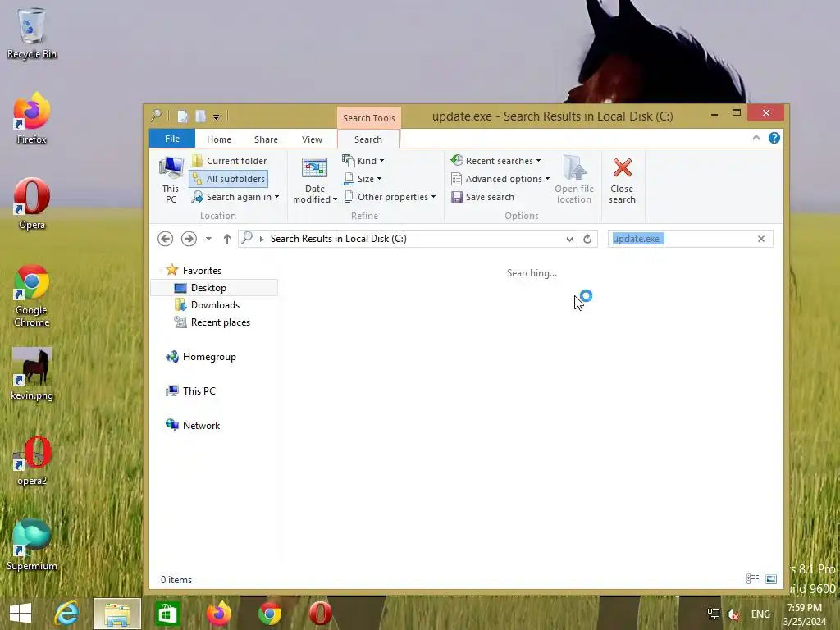Click the ENG language indicator
The height and width of the screenshot is (630, 840).
[x=760, y=614]
